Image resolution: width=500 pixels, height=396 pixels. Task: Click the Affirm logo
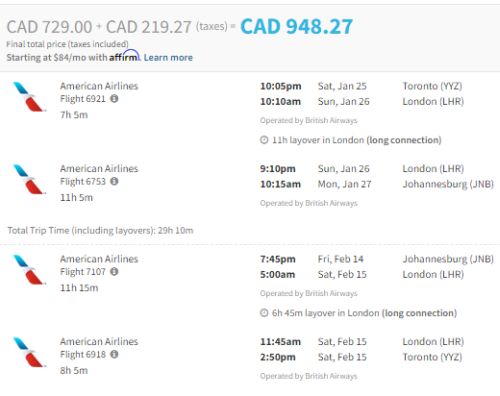(124, 56)
